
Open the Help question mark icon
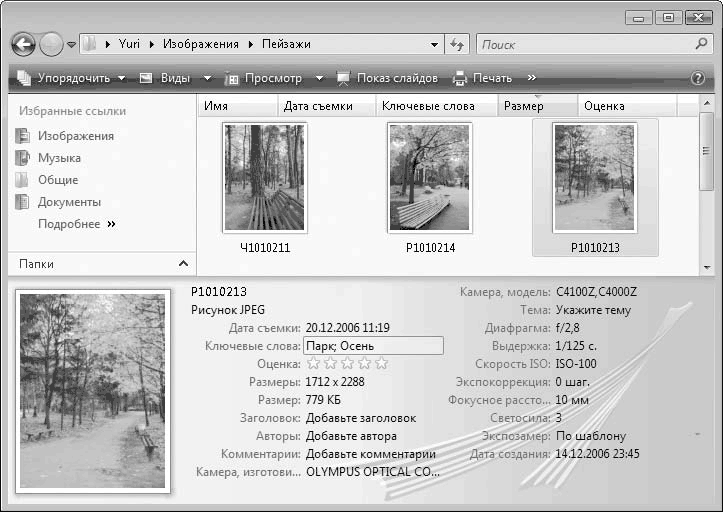[x=697, y=78]
